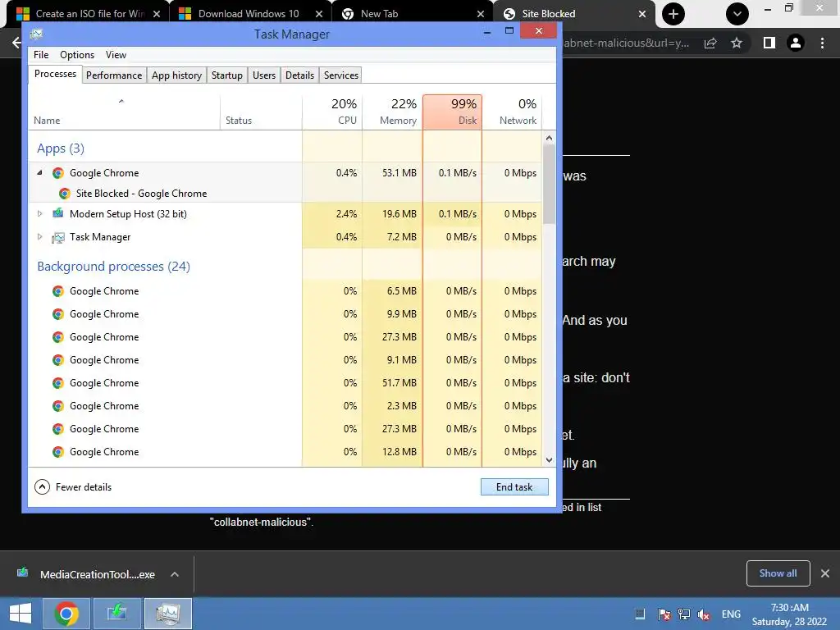Click setup installer icon in taskbar

click(x=116, y=614)
